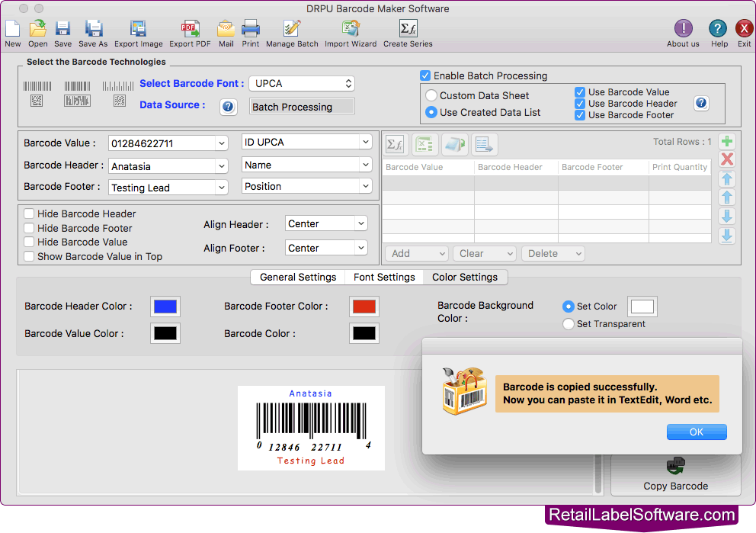Switch to the Font Settings tab
756x533 pixels.
click(384, 278)
